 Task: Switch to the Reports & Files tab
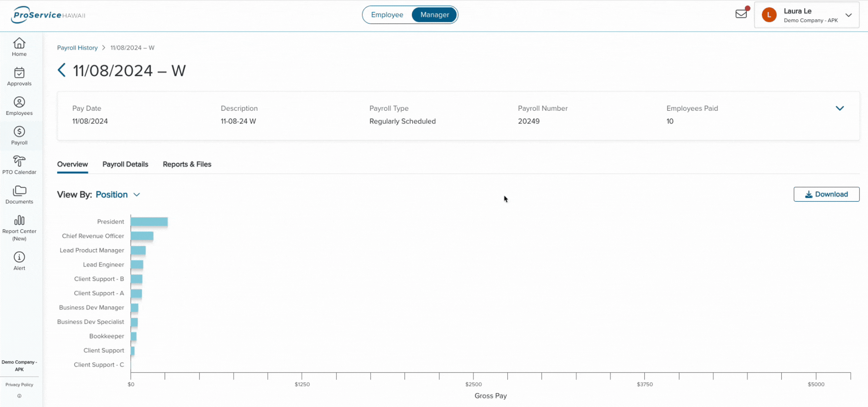(x=187, y=165)
